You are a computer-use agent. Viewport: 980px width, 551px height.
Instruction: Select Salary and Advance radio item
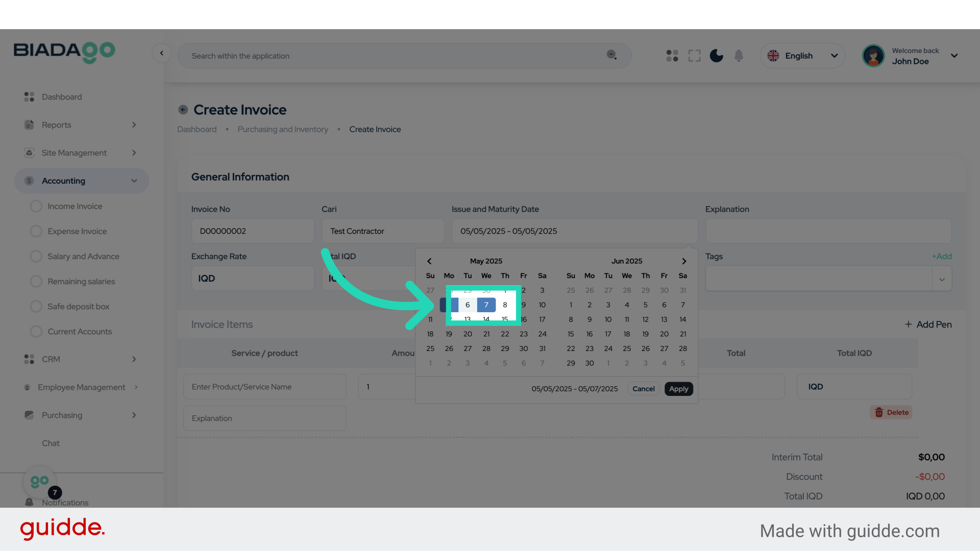[x=83, y=256]
